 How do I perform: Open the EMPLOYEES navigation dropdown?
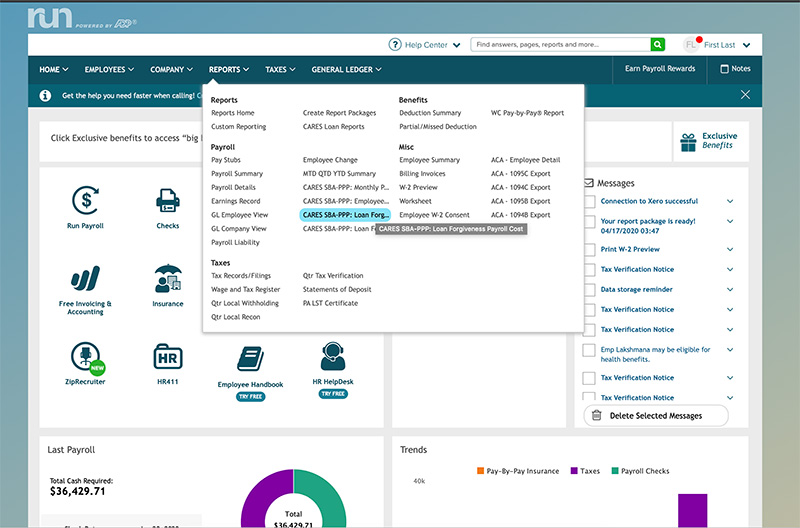click(109, 69)
